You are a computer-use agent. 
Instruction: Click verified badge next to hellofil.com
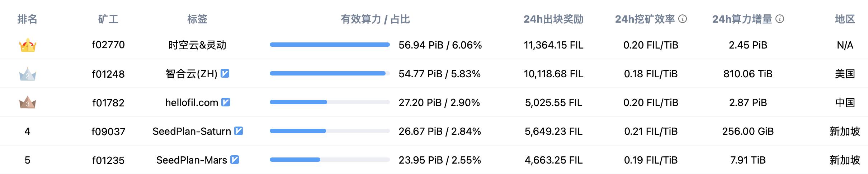coord(226,102)
